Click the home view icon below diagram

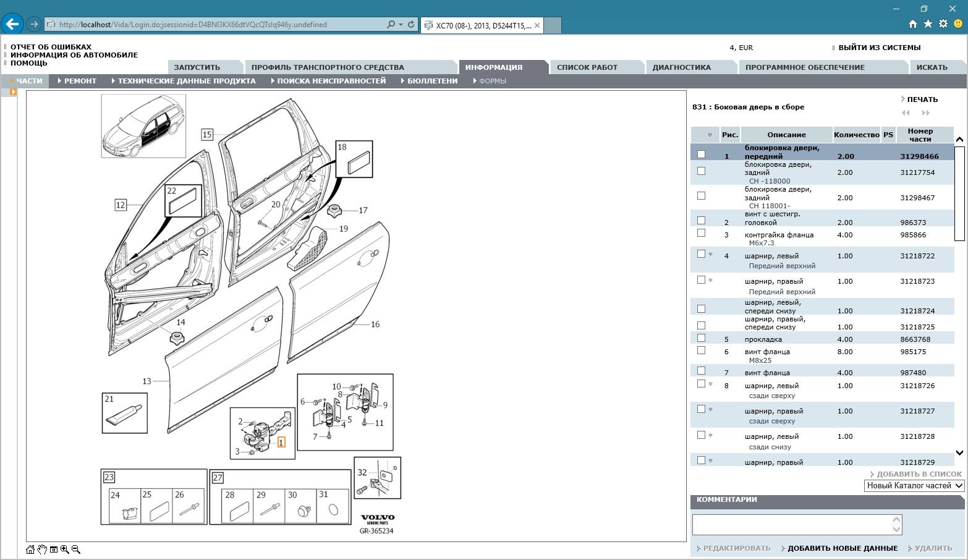click(x=30, y=549)
